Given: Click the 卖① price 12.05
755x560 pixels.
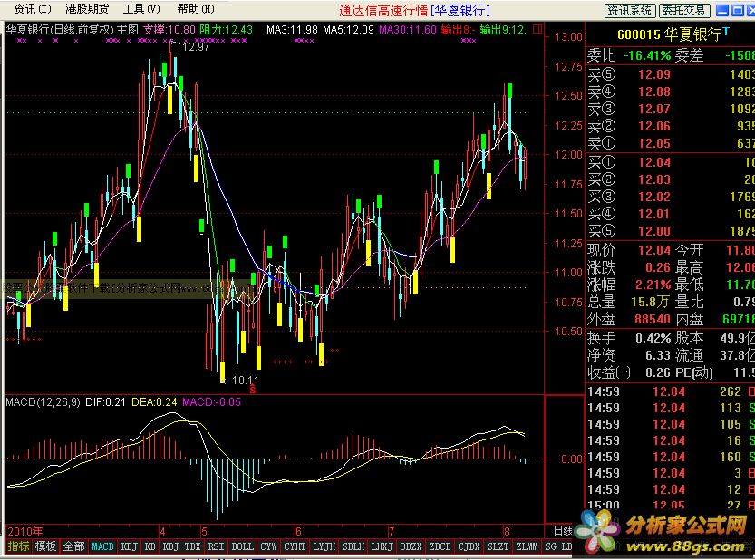Looking at the screenshot, I should (x=654, y=143).
